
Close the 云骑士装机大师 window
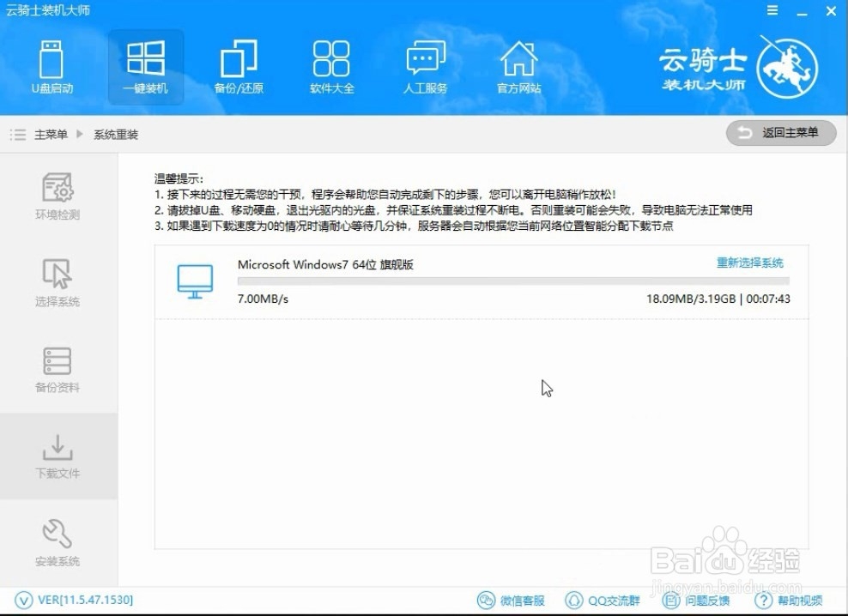831,11
